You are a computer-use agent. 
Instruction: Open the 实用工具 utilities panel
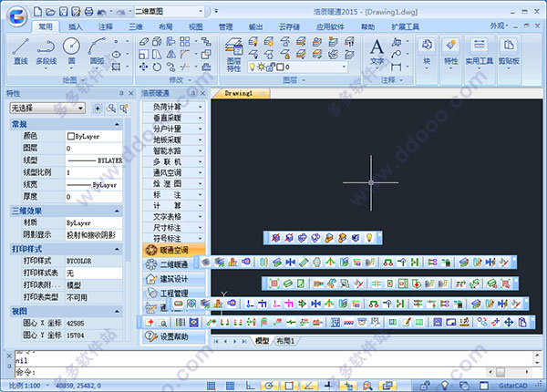480,52
